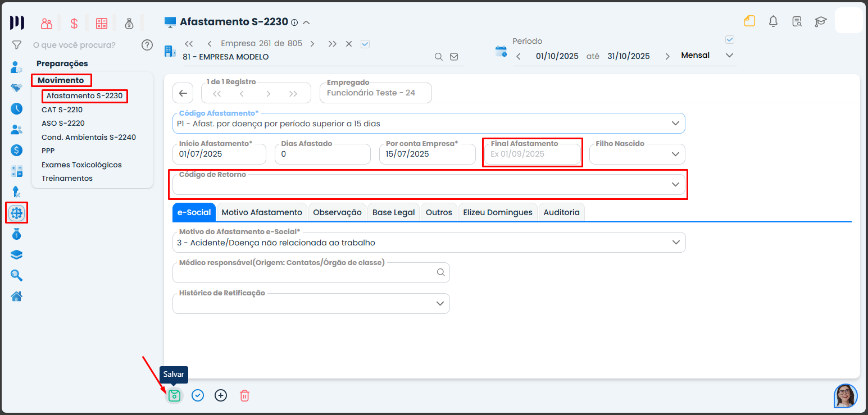Open the Mensal period type dropdown
The width and height of the screenshot is (868, 415).
point(707,56)
